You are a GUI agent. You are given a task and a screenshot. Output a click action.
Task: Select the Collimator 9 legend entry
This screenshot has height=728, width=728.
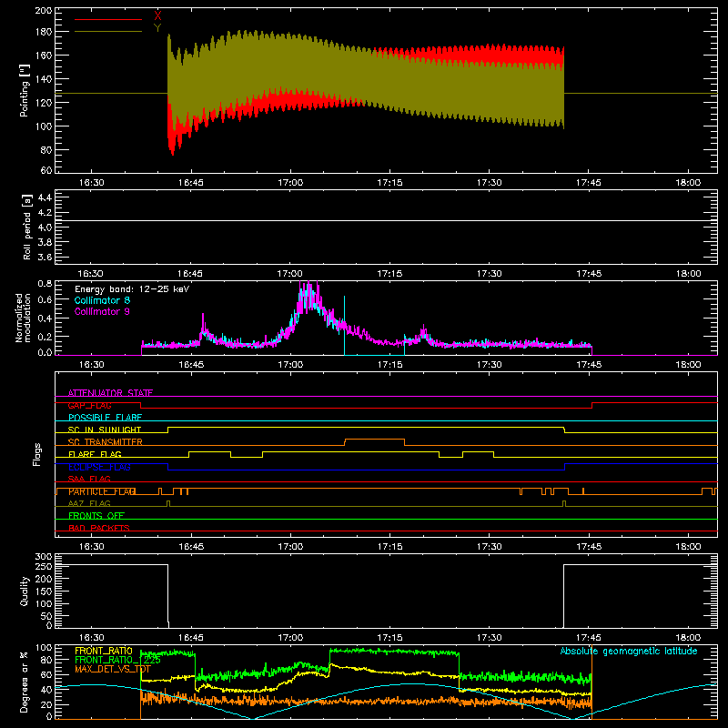pyautogui.click(x=102, y=311)
